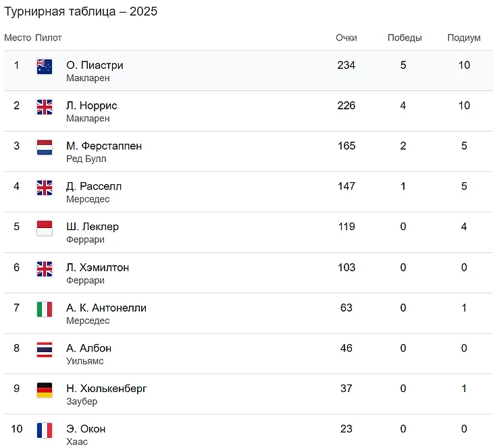Click the British flag next to Л. Хэмилтон
This screenshot has width=493, height=448.
(45, 269)
